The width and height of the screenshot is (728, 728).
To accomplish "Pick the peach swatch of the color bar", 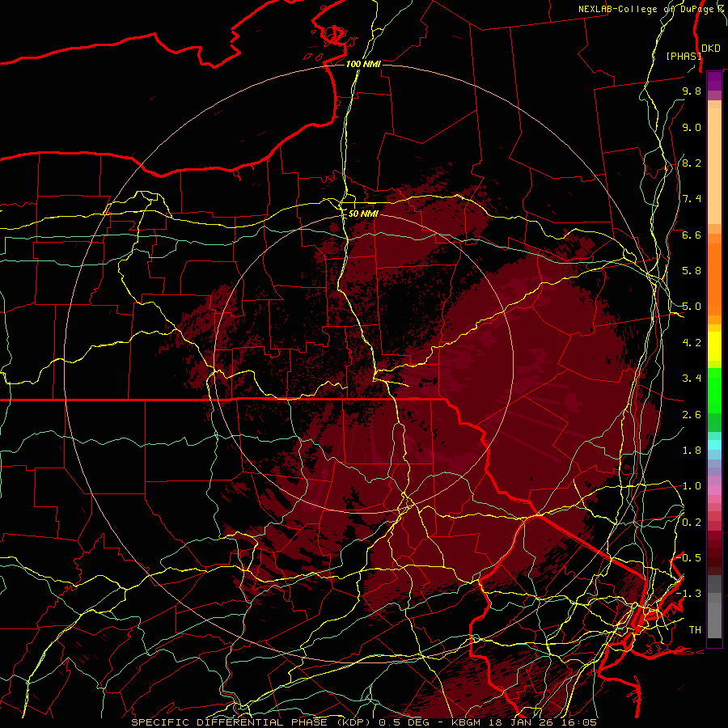I will point(714,166).
